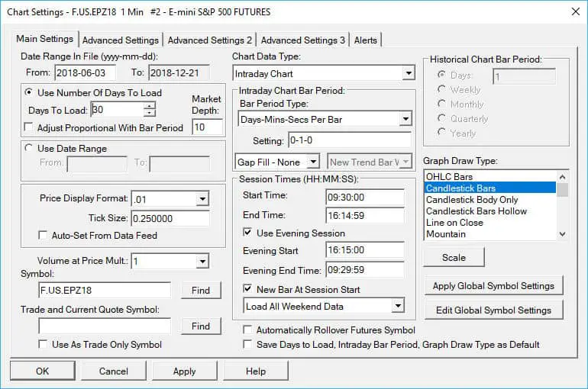588x389 pixels.
Task: Click the session End Time field
Action: [365, 215]
